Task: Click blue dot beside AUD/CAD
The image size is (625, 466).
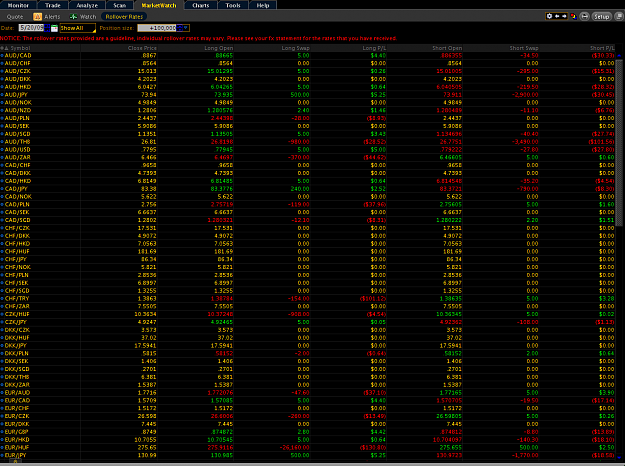Action: click(2, 56)
